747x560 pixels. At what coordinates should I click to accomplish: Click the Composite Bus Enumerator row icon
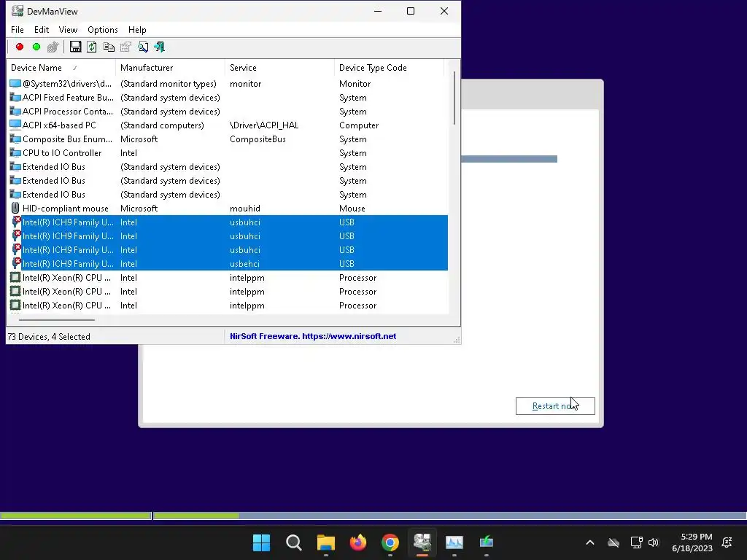click(15, 139)
